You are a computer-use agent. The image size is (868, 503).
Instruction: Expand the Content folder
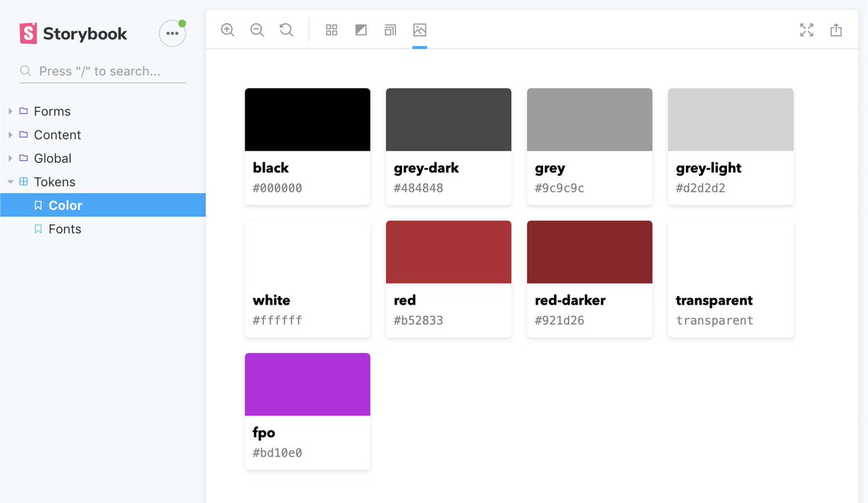(x=57, y=135)
